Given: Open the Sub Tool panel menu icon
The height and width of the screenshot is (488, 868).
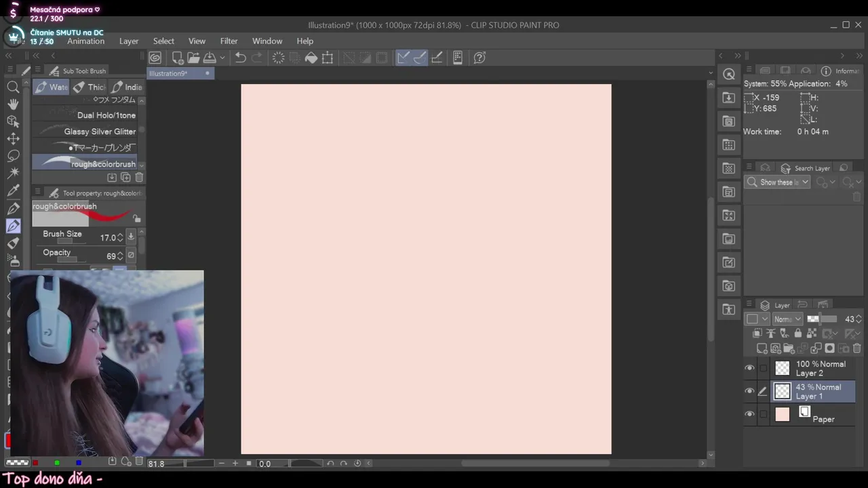Looking at the screenshot, I should coord(38,70).
